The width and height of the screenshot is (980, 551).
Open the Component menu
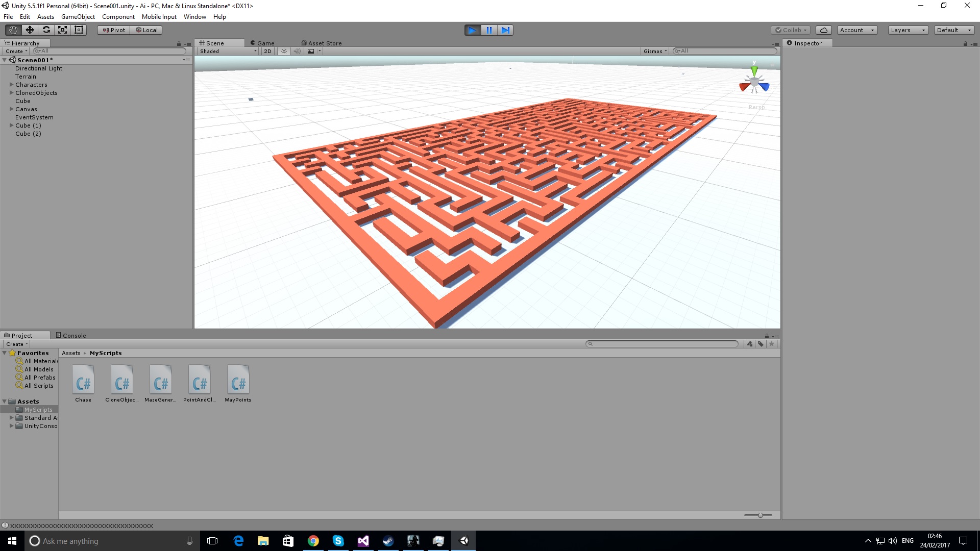pyautogui.click(x=118, y=17)
